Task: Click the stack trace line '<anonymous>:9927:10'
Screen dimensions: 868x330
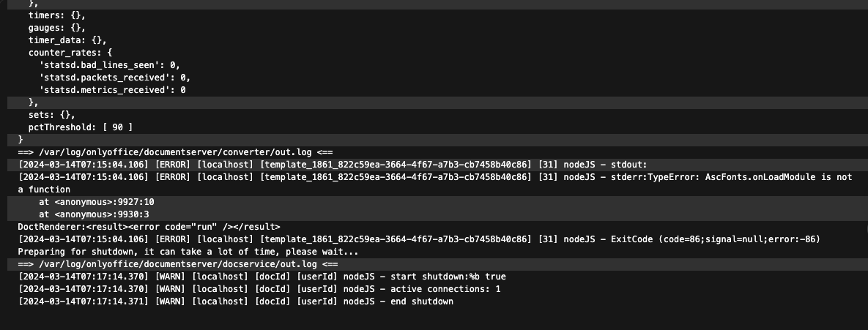Action: [x=96, y=202]
